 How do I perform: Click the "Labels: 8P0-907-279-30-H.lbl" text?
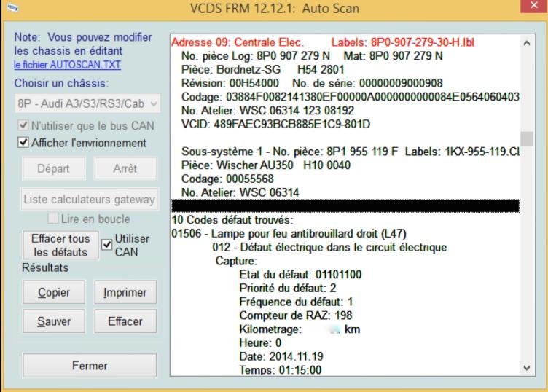click(402, 42)
